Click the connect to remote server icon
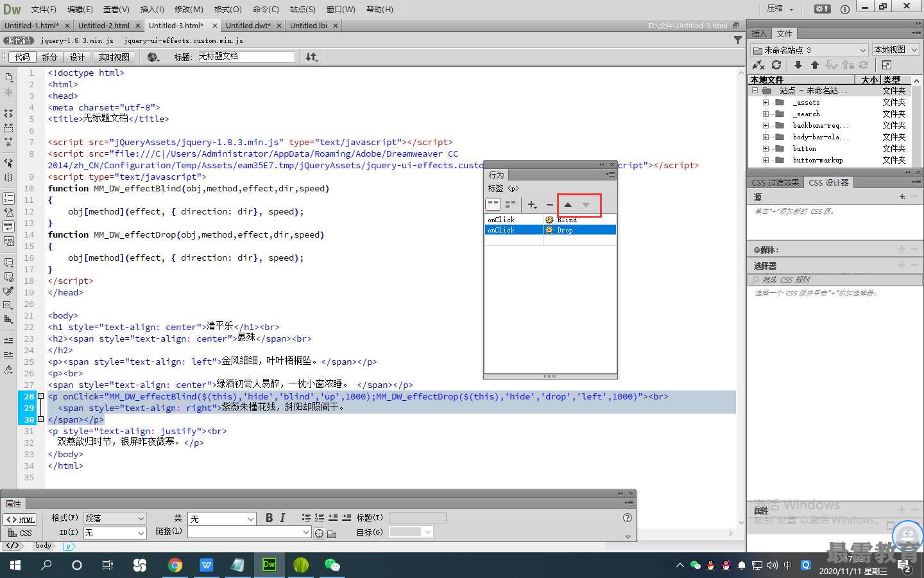924x578 pixels. pyautogui.click(x=758, y=65)
